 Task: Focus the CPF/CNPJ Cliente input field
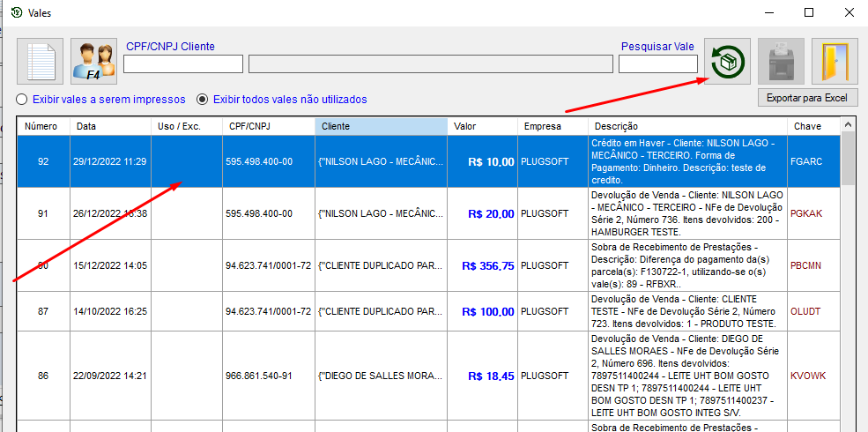pyautogui.click(x=183, y=64)
